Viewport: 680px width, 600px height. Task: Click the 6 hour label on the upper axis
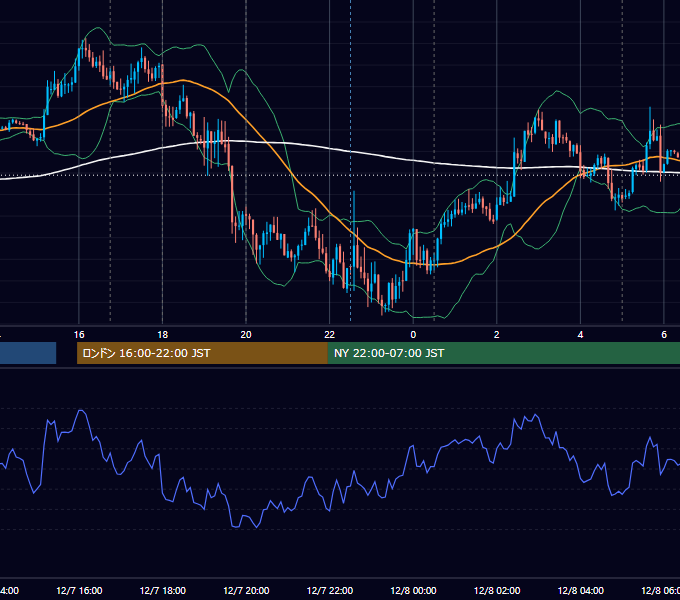tap(664, 335)
